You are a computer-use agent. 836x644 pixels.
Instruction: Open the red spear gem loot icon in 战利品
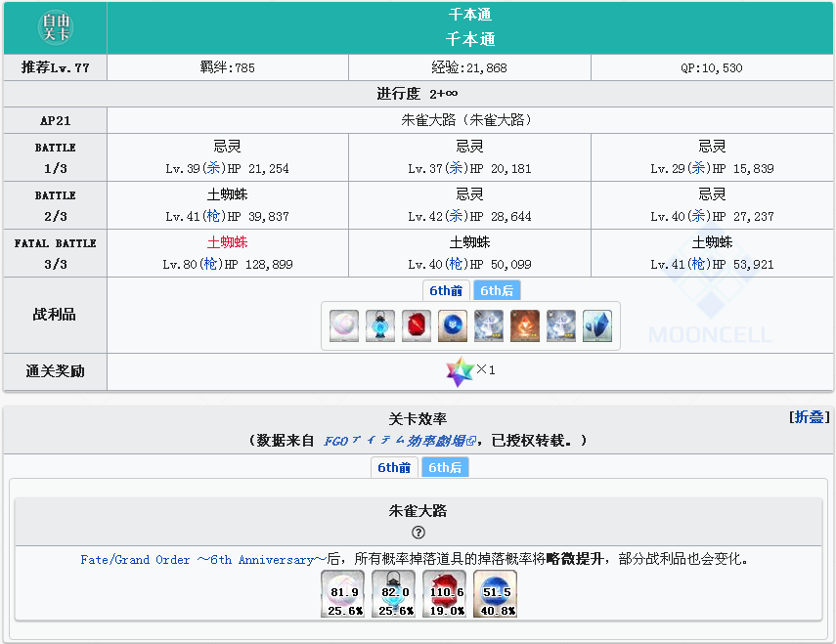coord(417,325)
